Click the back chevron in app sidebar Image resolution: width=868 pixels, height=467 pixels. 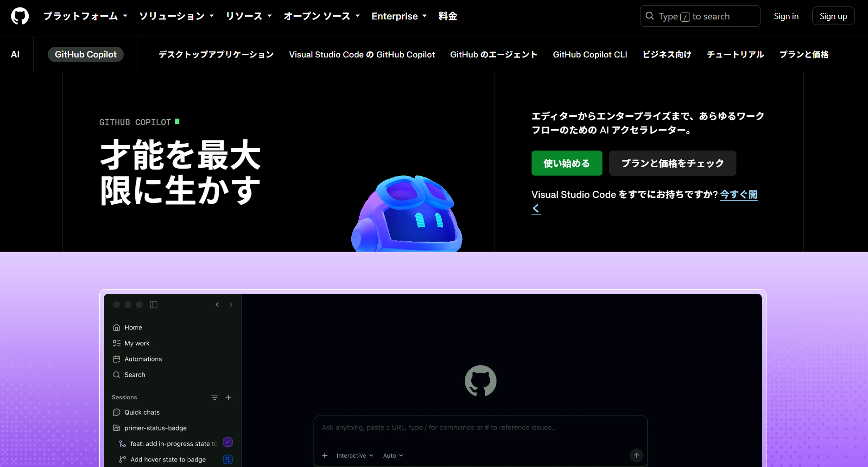tap(217, 304)
